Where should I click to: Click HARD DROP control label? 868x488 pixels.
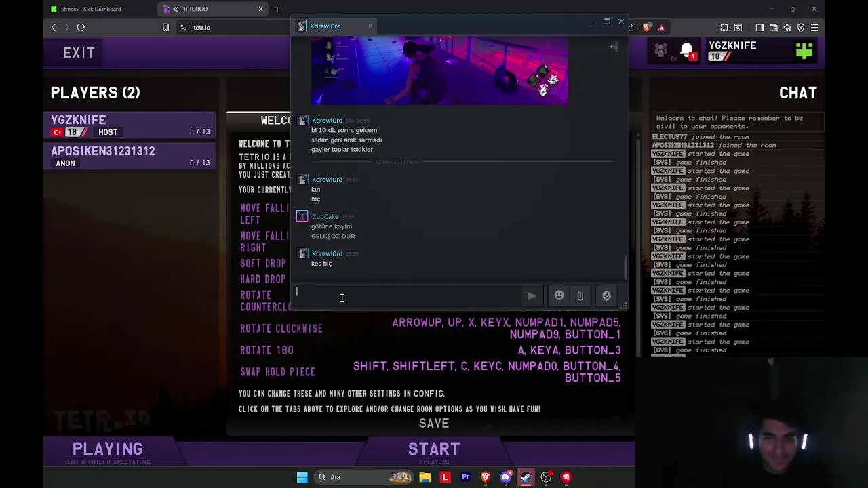point(262,279)
